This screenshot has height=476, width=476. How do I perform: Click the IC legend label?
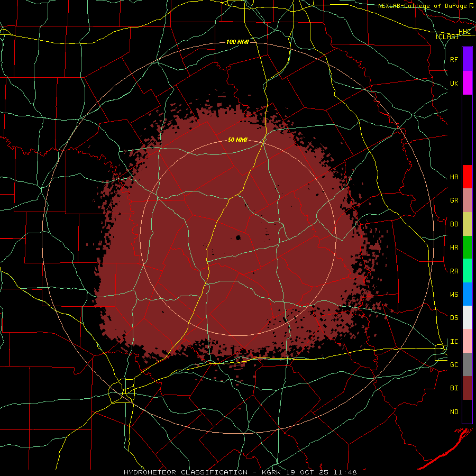[x=454, y=341]
